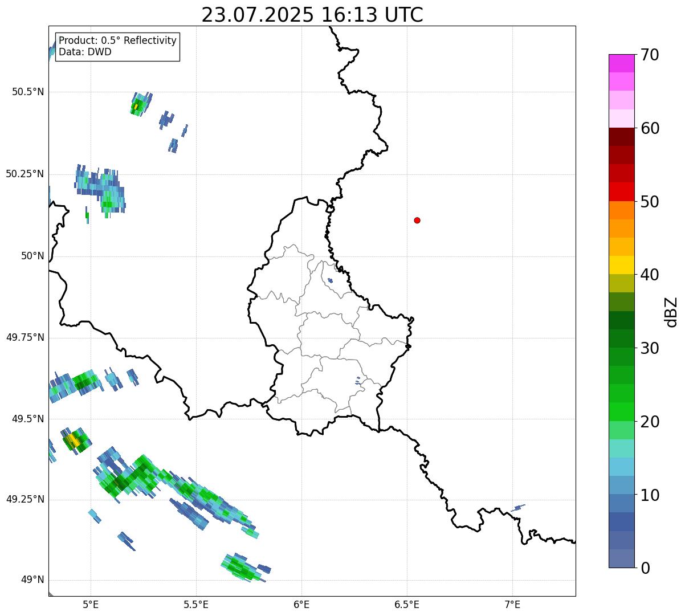
Task: Click the dBZ colorbar axis label
Action: tap(671, 312)
